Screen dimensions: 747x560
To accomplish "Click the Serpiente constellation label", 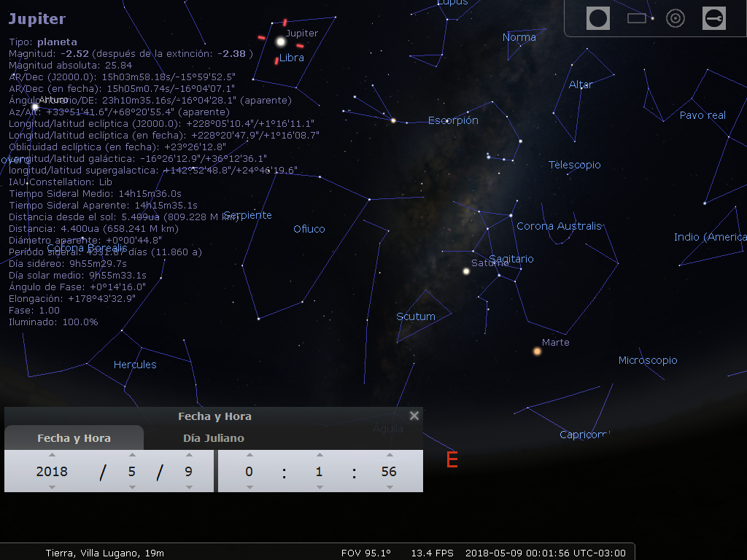I will coord(248,215).
